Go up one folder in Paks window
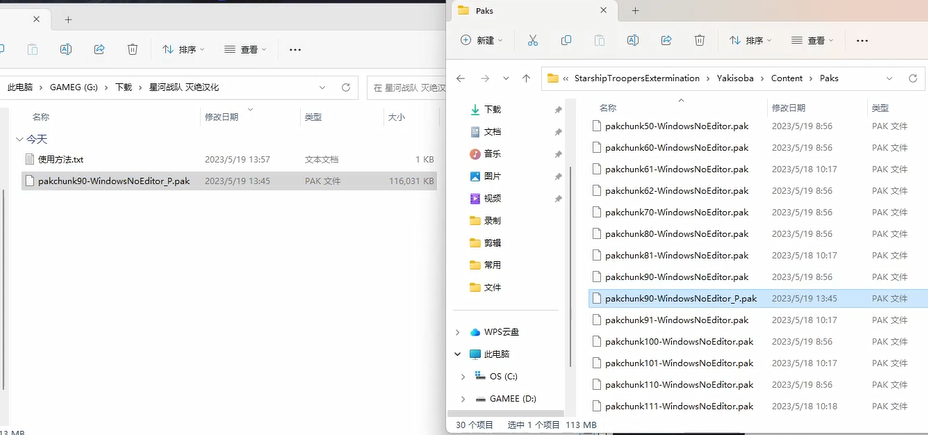 click(526, 78)
